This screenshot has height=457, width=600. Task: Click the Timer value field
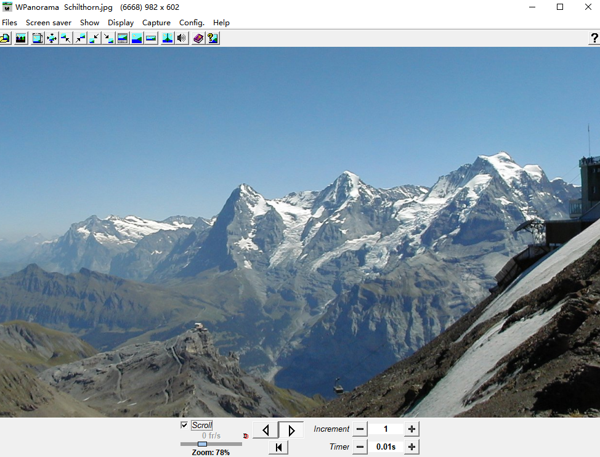pyautogui.click(x=385, y=447)
